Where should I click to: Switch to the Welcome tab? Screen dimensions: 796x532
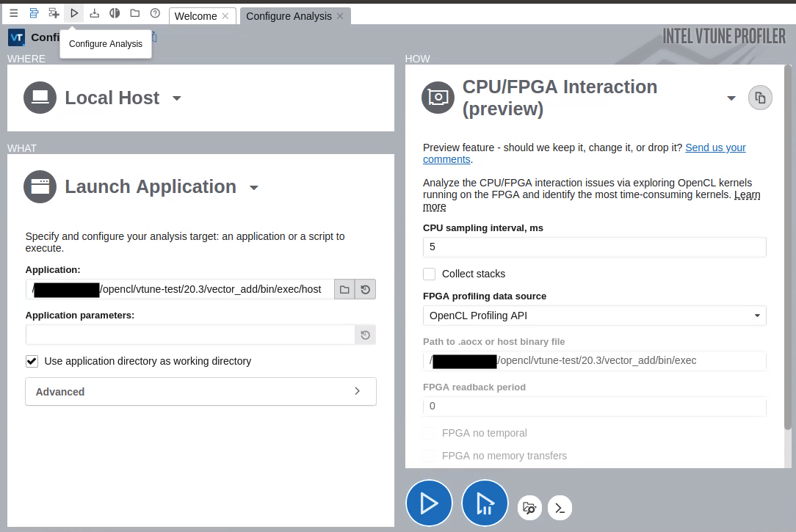coord(195,16)
